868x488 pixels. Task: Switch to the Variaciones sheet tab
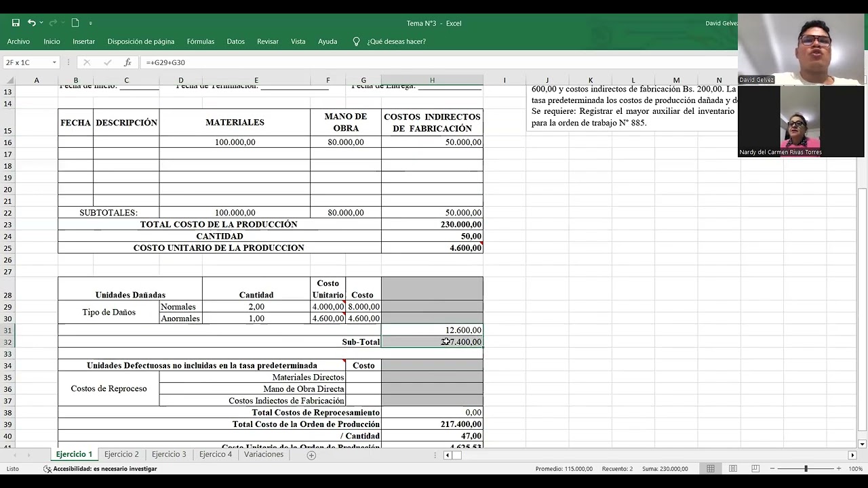click(264, 454)
